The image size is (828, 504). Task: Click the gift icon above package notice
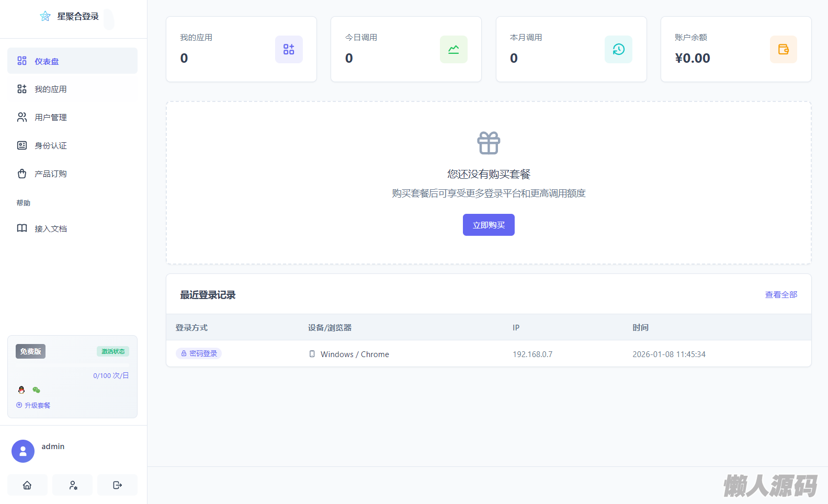(489, 143)
